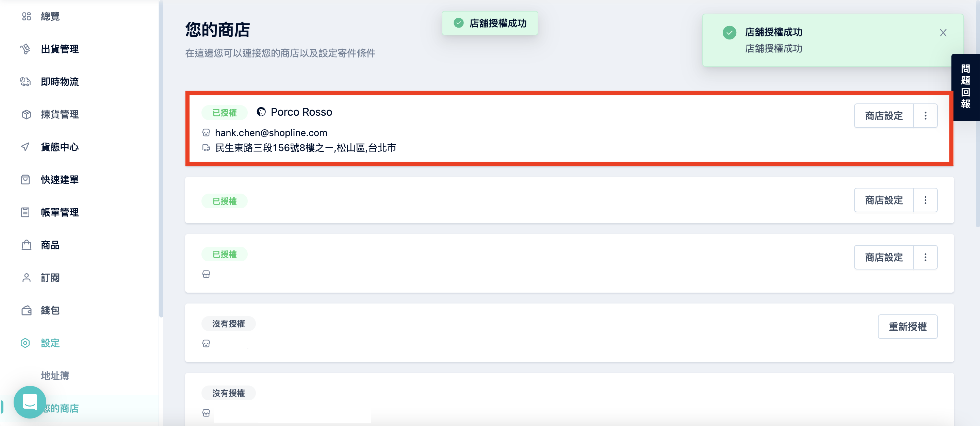Image resolution: width=980 pixels, height=426 pixels.
Task: Click the 錢包 wallet icon
Action: point(26,310)
